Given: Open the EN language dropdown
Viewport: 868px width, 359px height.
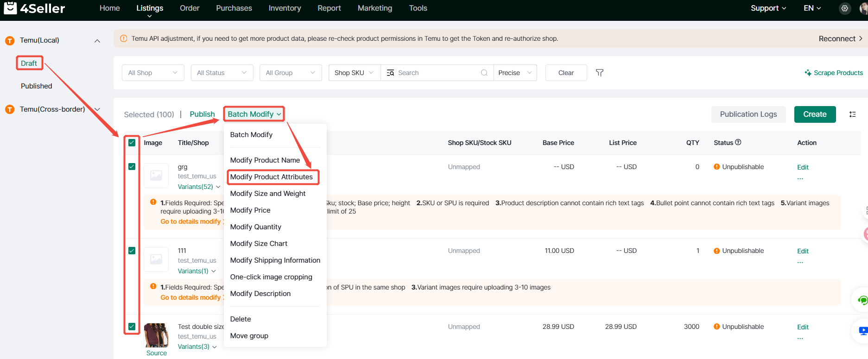Looking at the screenshot, I should pyautogui.click(x=812, y=8).
